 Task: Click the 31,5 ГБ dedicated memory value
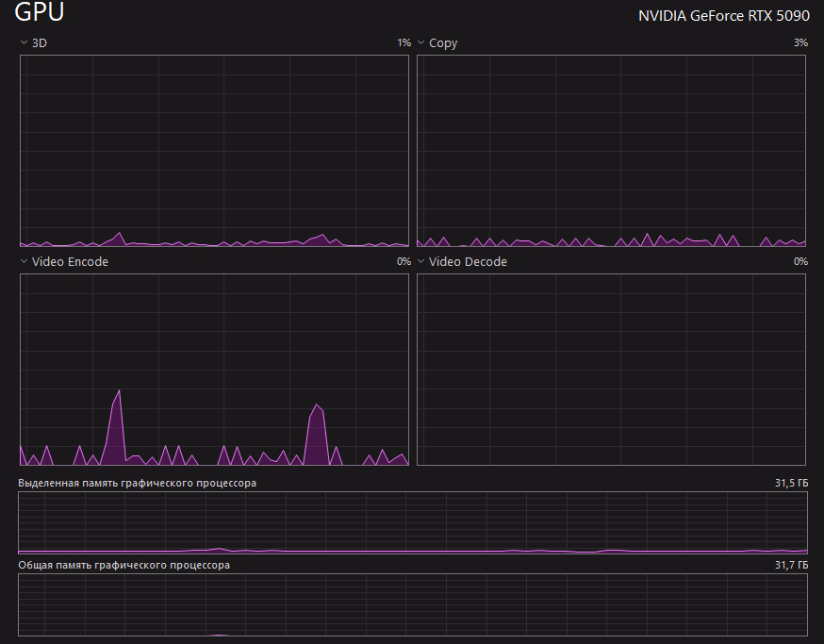tap(791, 483)
